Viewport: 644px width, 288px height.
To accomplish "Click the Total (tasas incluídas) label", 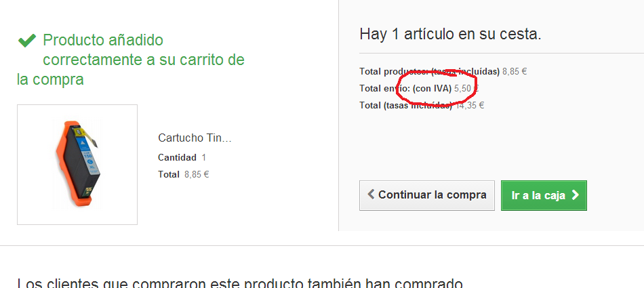I will pyautogui.click(x=406, y=105).
